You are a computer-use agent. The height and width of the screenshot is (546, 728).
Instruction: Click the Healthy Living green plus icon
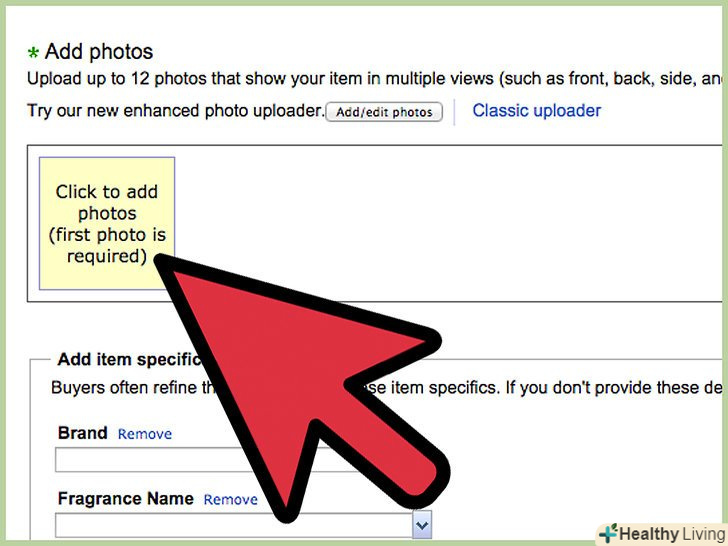point(608,533)
